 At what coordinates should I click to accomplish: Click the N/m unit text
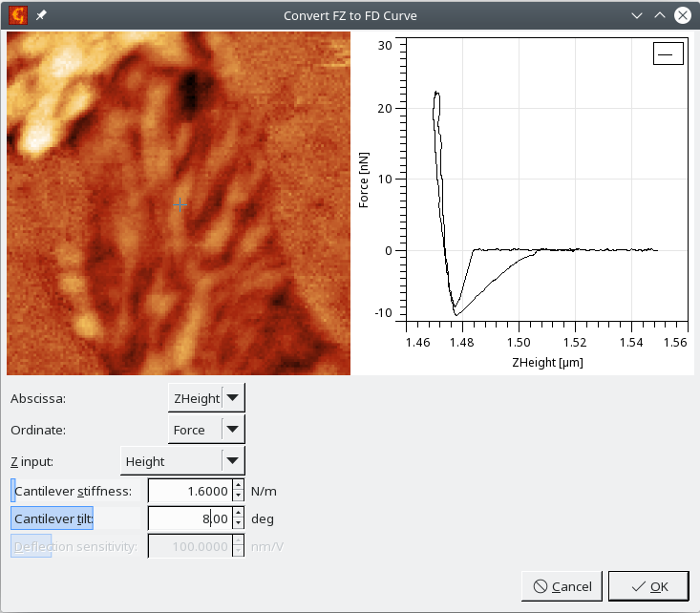(264, 491)
